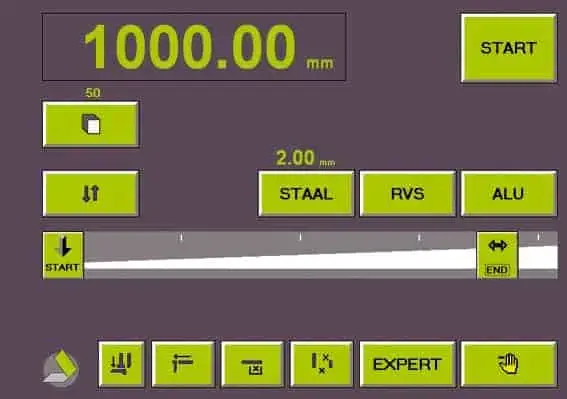Open the blade gap settings icon button
This screenshot has height=399, width=567.
coord(121,364)
